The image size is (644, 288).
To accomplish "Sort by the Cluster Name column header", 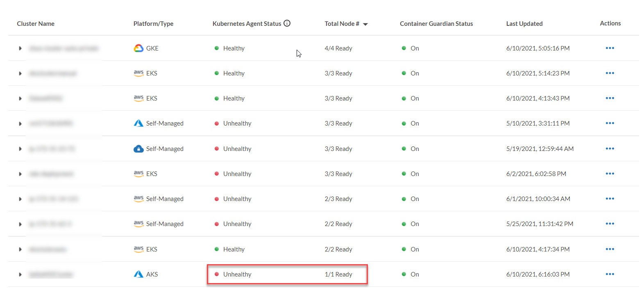I will pos(36,24).
